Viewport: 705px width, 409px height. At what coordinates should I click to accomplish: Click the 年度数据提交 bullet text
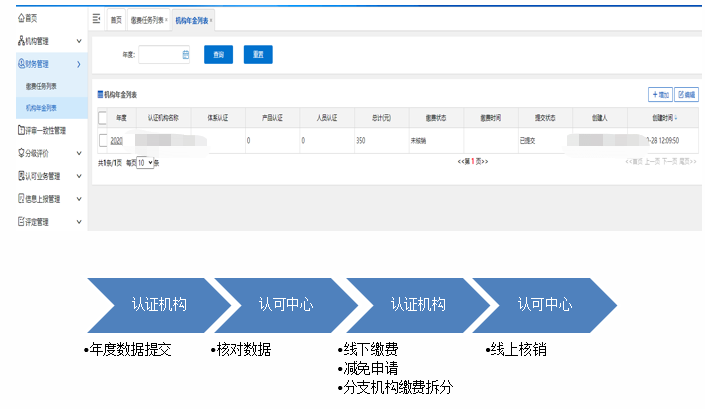(x=130, y=349)
